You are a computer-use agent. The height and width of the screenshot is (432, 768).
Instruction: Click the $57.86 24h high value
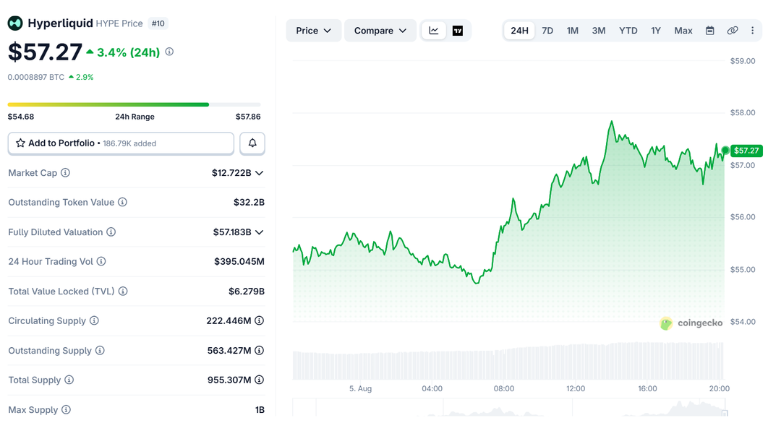[x=248, y=117]
